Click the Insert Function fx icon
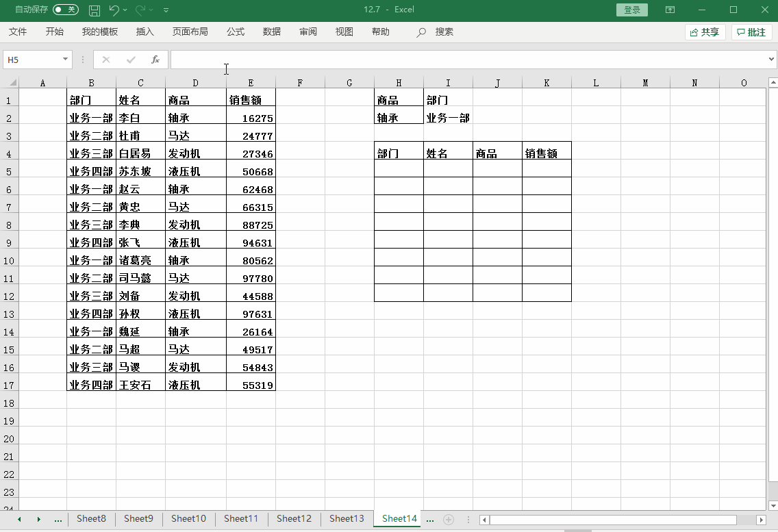 [155, 60]
